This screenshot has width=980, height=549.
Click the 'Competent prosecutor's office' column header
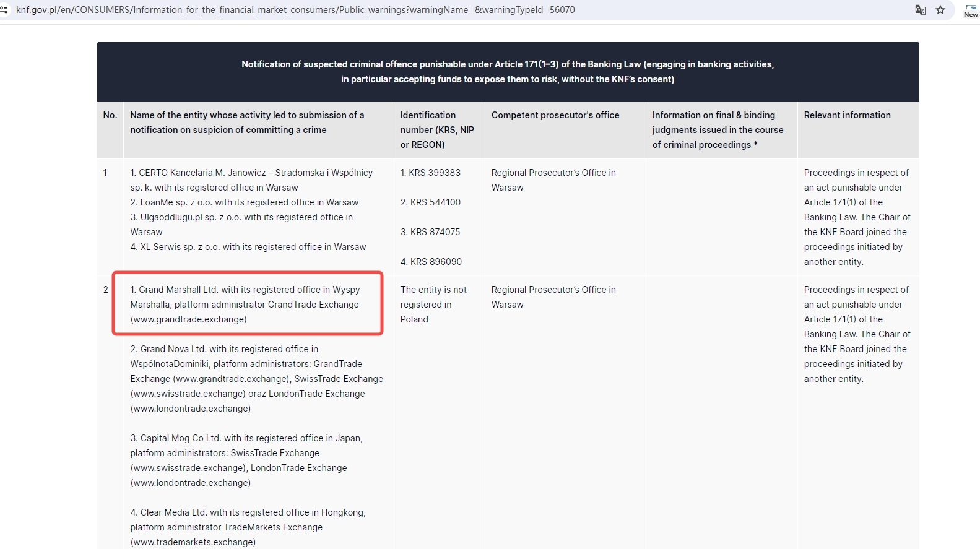(x=555, y=115)
